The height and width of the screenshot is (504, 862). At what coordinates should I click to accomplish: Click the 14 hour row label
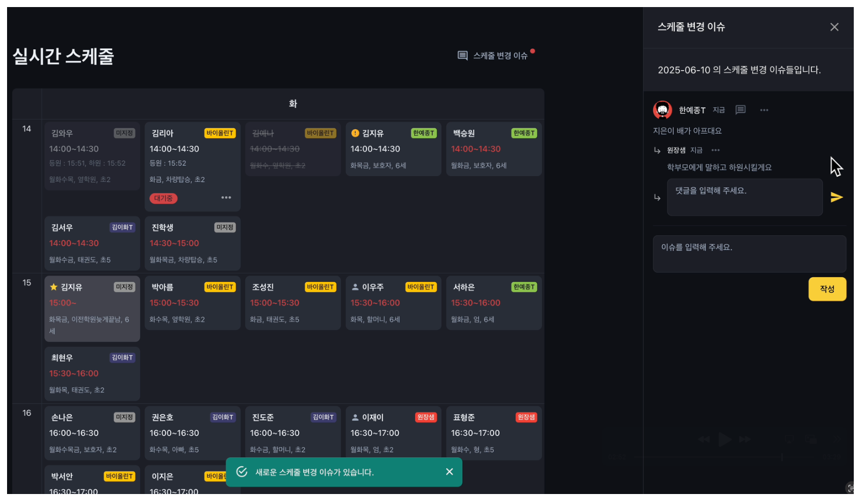(x=26, y=129)
